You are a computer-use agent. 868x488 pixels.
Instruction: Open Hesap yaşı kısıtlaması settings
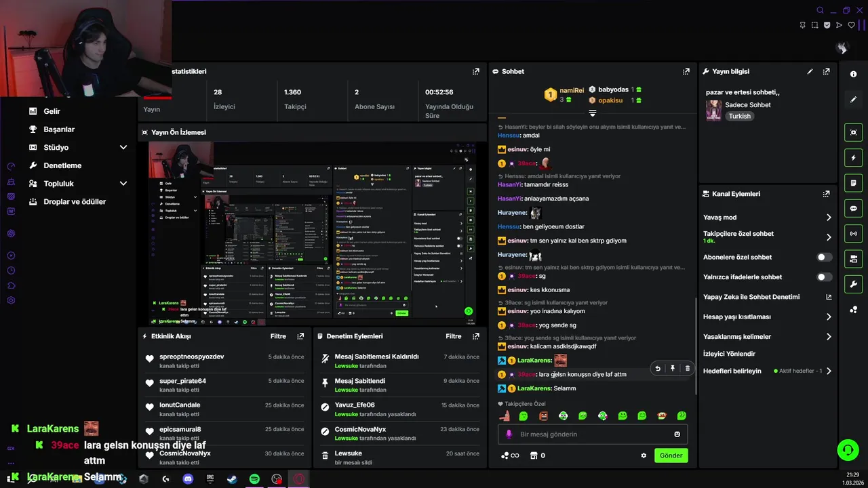[828, 317]
